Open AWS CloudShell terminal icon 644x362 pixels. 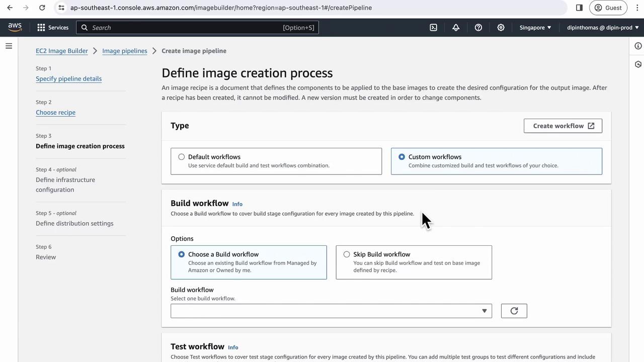(433, 28)
